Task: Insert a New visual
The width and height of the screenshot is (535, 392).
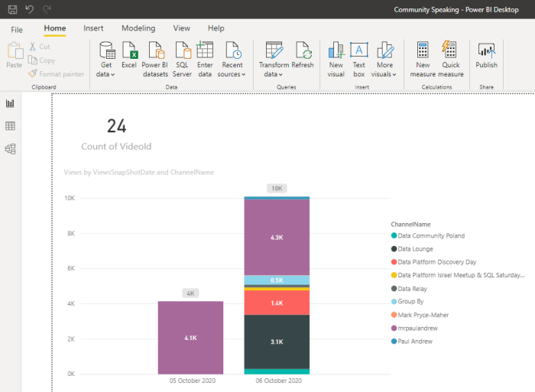Action: 336,58
